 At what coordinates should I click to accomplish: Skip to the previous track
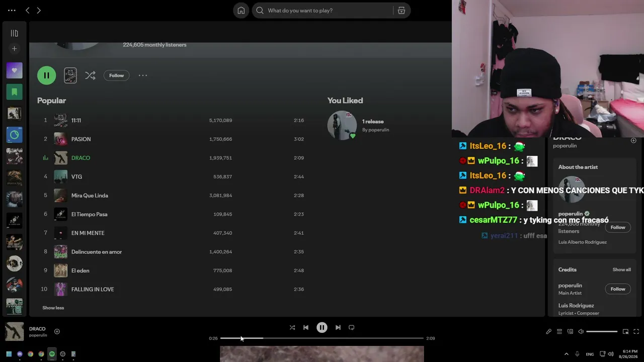[306, 327]
